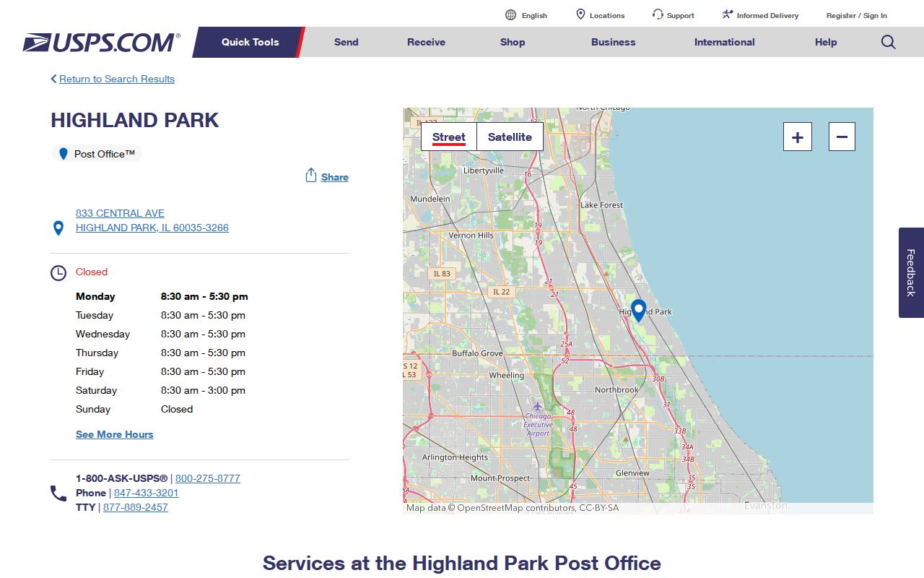
Task: Switch map to Satellite view
Action: [510, 137]
